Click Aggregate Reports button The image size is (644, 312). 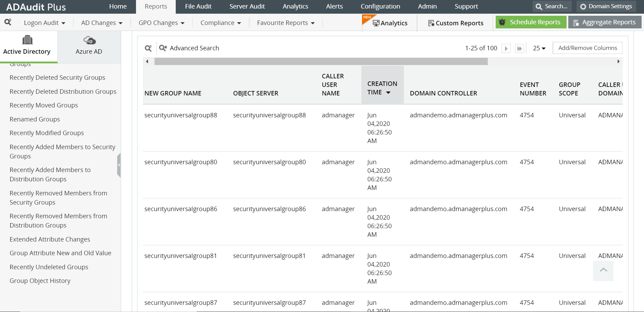pos(605,22)
